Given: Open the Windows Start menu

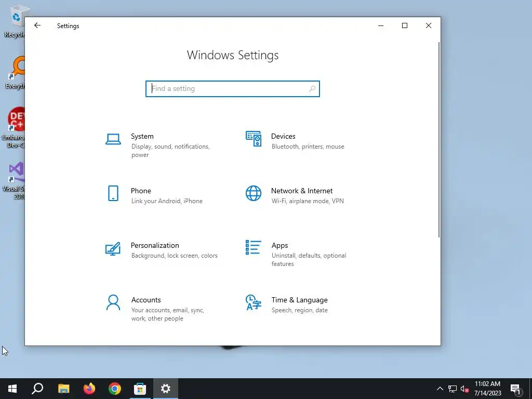Looking at the screenshot, I should coord(12,389).
